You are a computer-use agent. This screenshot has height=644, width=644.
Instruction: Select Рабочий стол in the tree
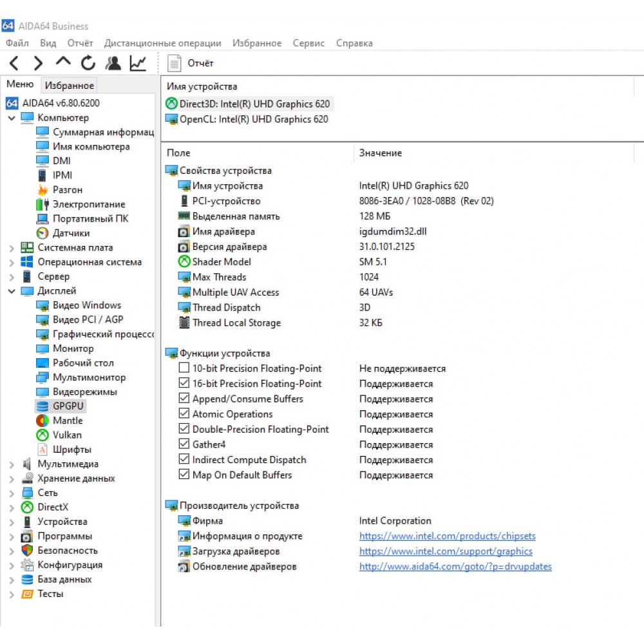[75, 363]
